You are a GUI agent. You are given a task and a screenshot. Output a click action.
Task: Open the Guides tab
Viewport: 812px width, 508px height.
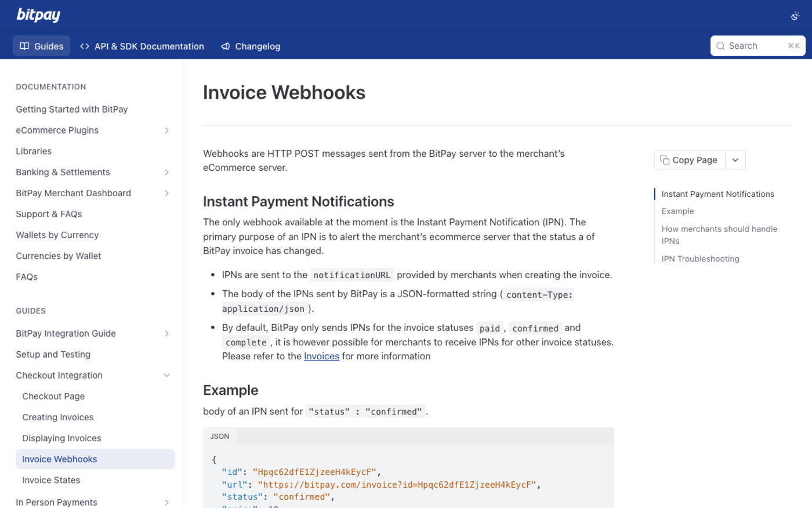pyautogui.click(x=42, y=46)
